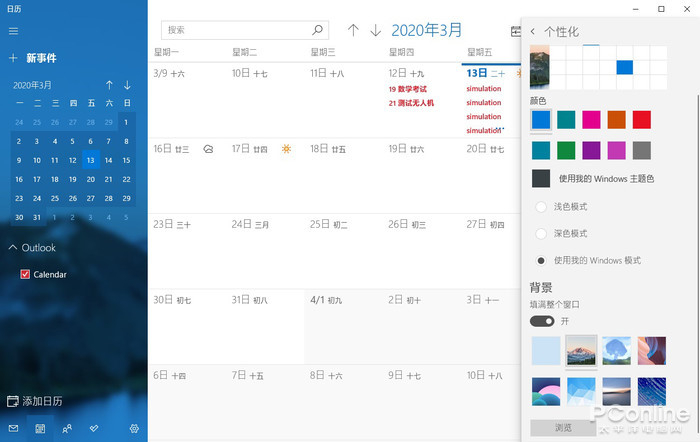Viewport: 700px width, 442px height.
Task: Select the 浅色模式 radio option
Action: pyautogui.click(x=541, y=207)
